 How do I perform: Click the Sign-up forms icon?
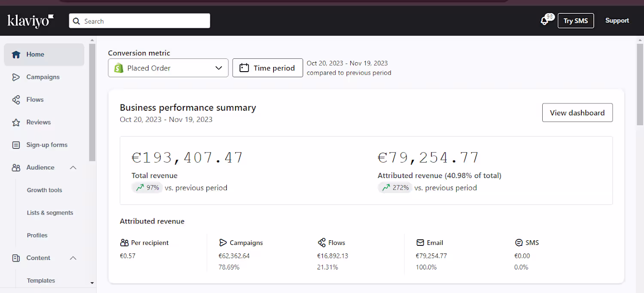tap(16, 145)
